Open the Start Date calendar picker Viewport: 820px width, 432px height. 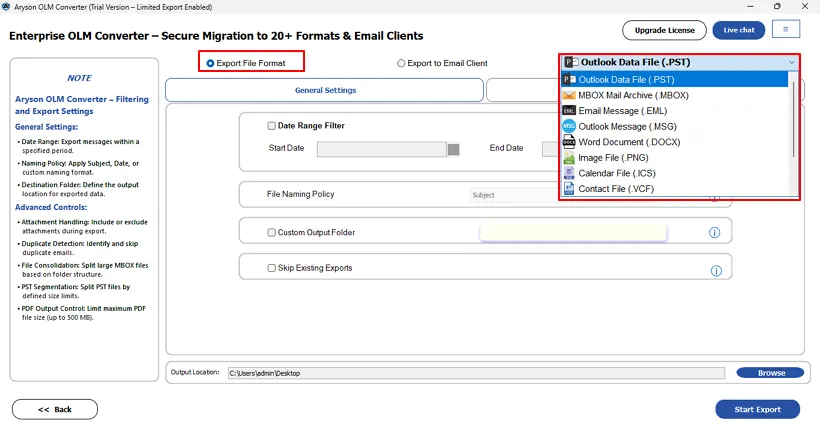click(453, 149)
